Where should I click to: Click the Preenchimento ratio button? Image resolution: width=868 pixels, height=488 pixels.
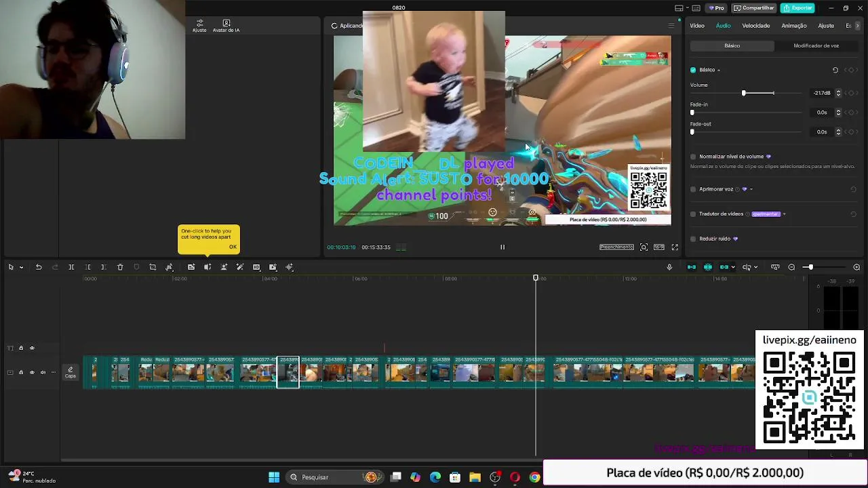(616, 247)
